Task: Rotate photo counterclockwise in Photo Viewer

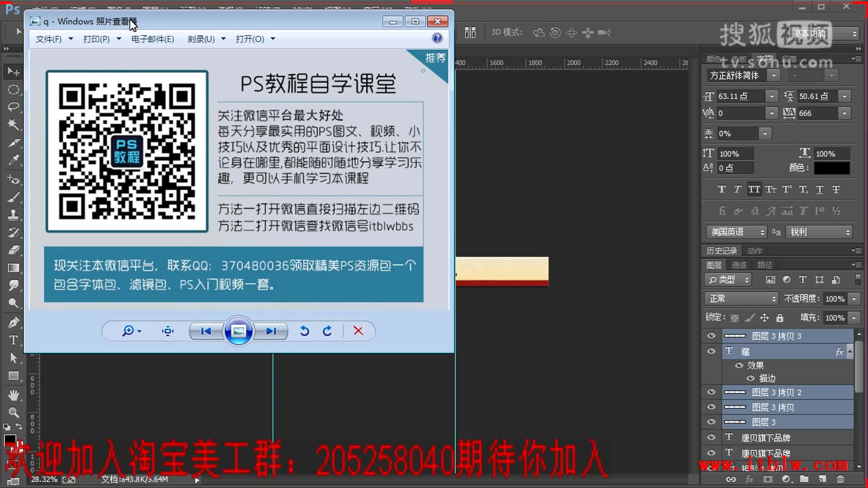Action: click(305, 331)
